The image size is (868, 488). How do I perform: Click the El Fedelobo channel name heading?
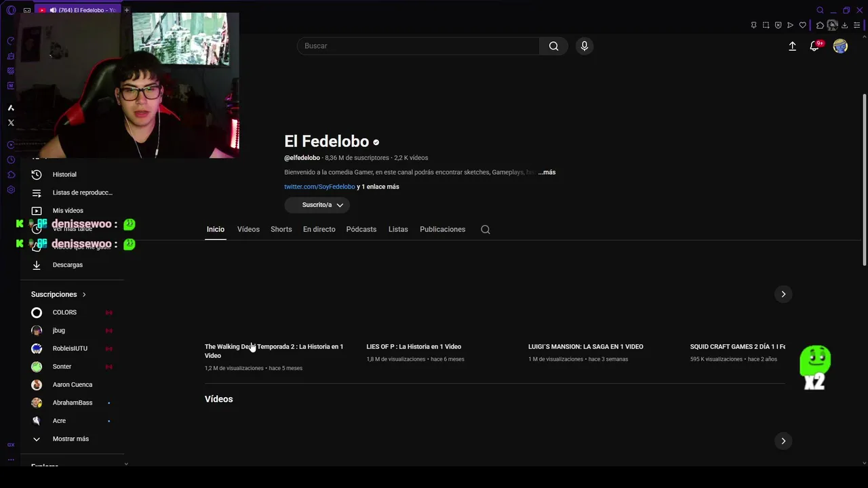tap(327, 142)
